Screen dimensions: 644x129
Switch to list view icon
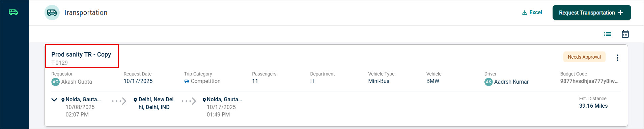tap(608, 34)
